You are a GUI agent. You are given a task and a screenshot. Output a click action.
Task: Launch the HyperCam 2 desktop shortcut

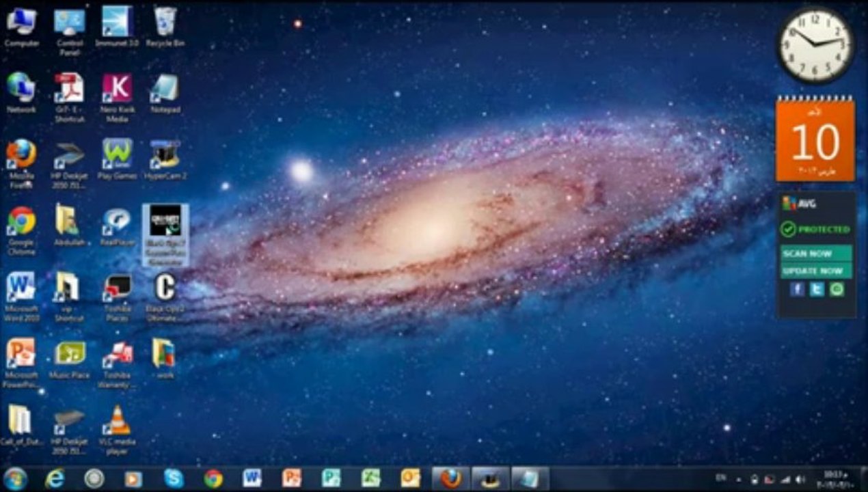tap(165, 159)
